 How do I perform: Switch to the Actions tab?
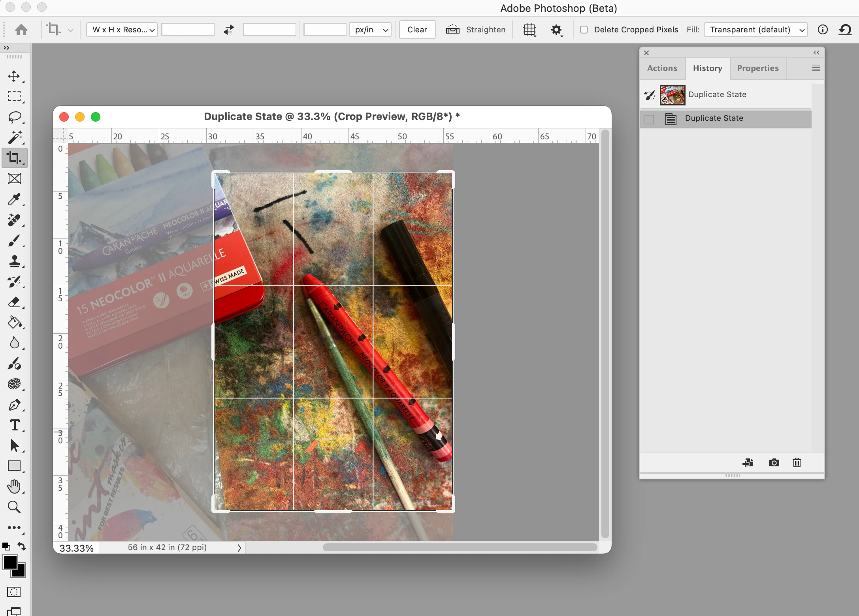[x=662, y=68]
